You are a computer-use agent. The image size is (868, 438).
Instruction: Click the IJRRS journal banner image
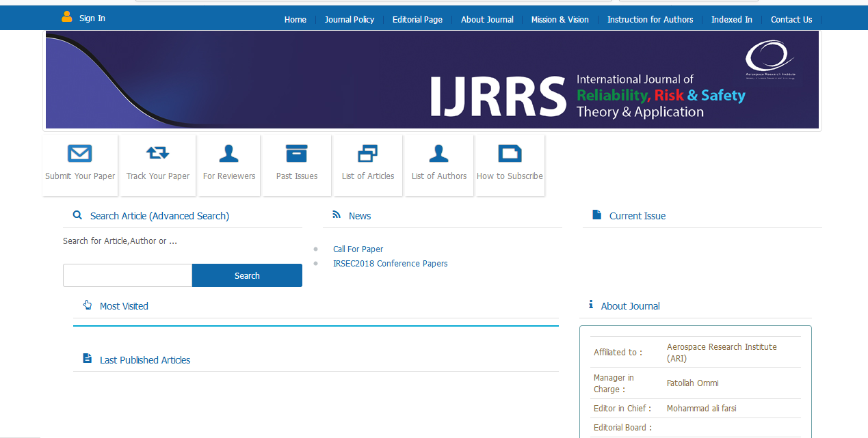(432, 80)
